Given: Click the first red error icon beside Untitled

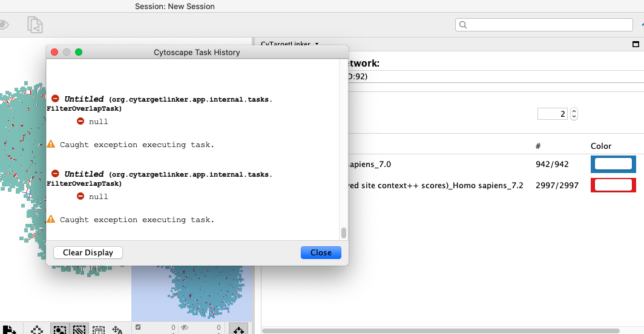Looking at the screenshot, I should [x=55, y=99].
